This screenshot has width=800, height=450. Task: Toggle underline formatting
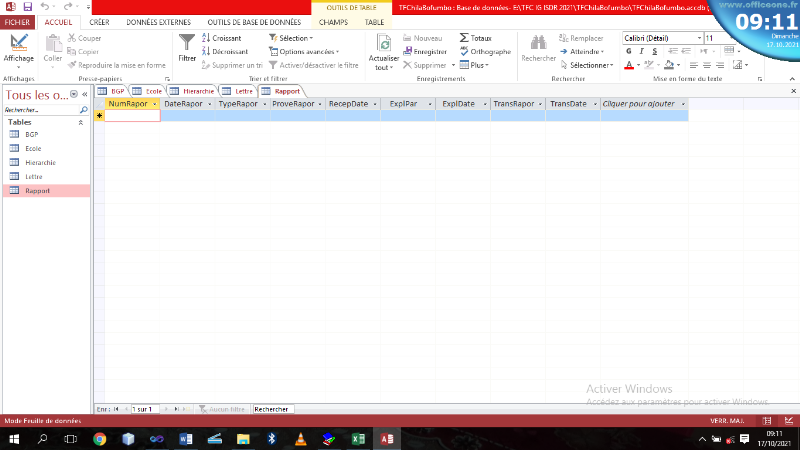coord(655,51)
